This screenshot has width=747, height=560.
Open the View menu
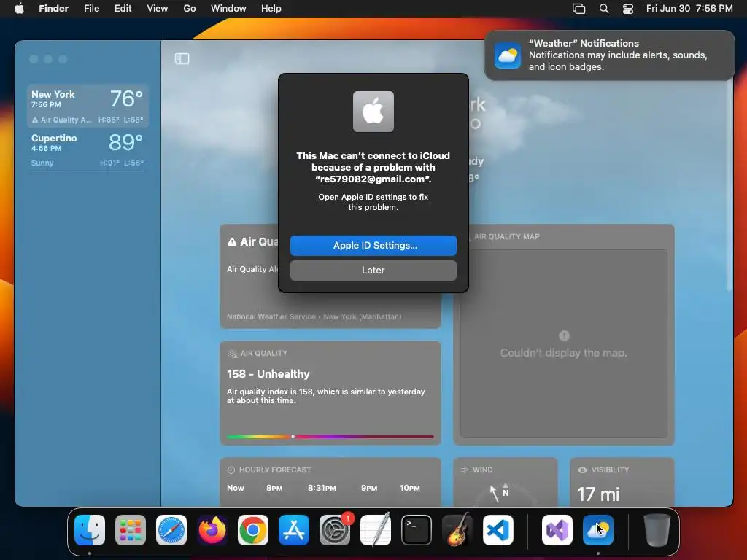(158, 9)
